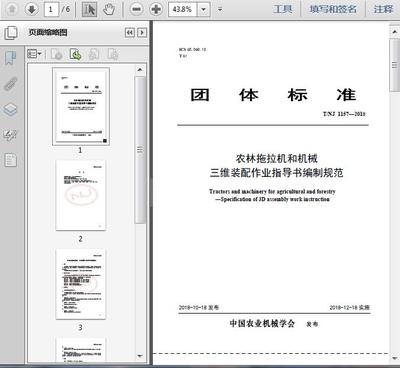The image size is (400, 368).
Task: Click thumbnail panel scroll down arrow
Action: tap(140, 356)
